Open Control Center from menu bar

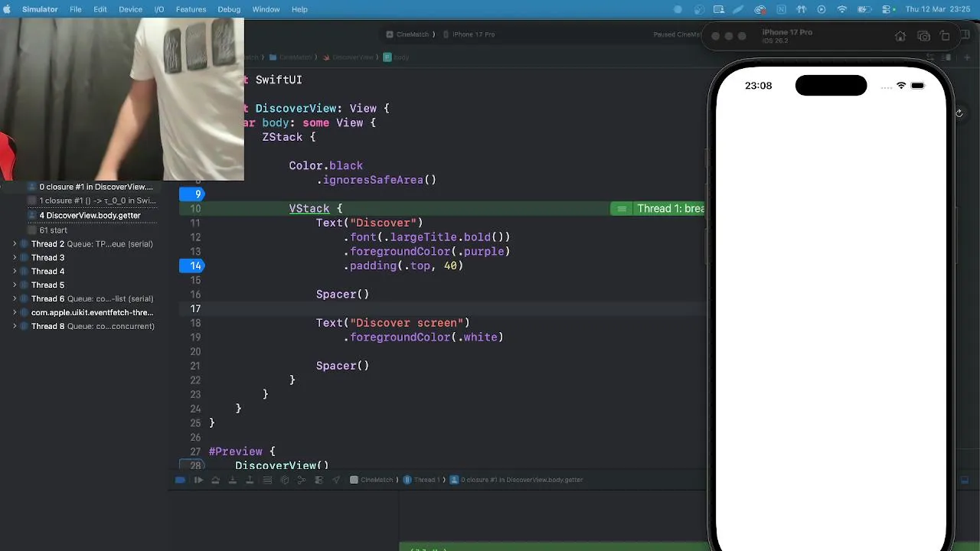coord(888,9)
